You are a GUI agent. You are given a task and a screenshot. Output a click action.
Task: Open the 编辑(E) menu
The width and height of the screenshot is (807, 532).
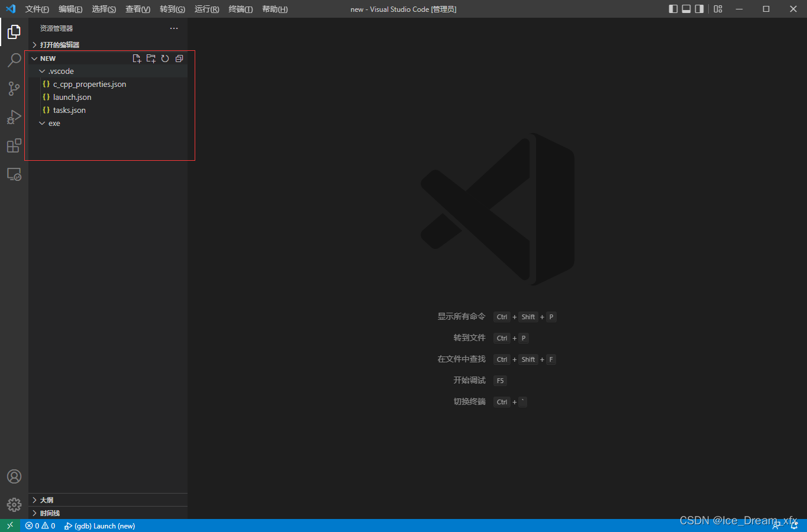coord(70,9)
